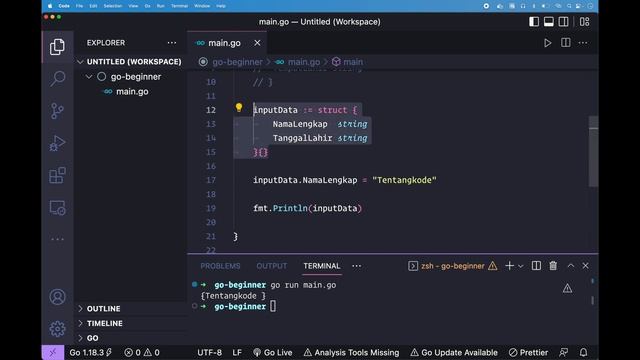Open the Apple menu

tap(50, 6)
